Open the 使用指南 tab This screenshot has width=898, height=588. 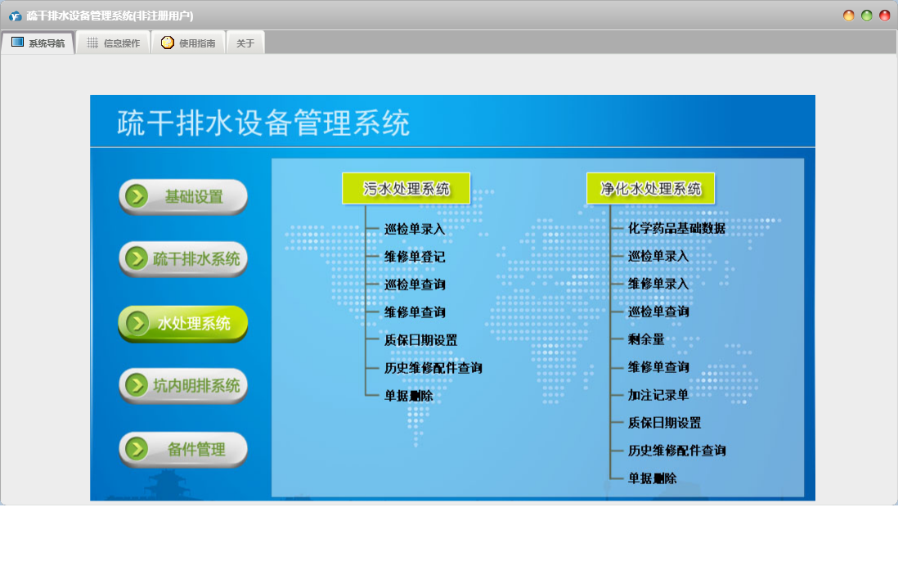188,43
